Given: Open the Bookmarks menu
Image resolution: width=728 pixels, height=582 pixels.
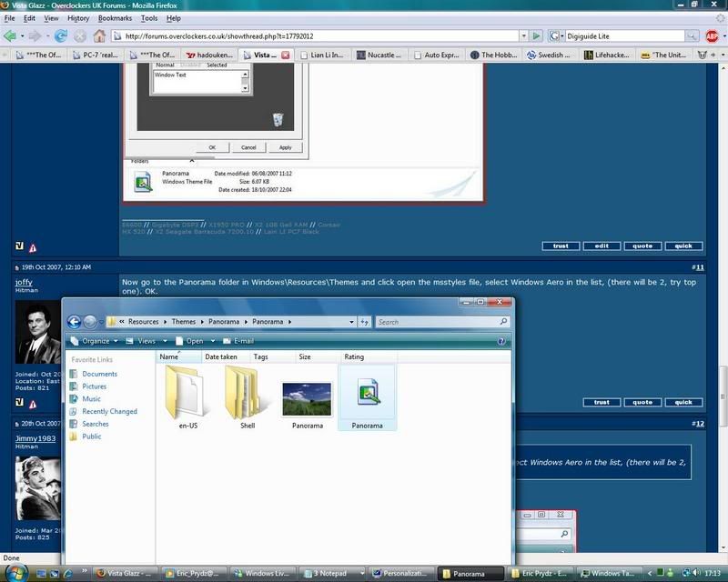Looking at the screenshot, I should 115,18.
